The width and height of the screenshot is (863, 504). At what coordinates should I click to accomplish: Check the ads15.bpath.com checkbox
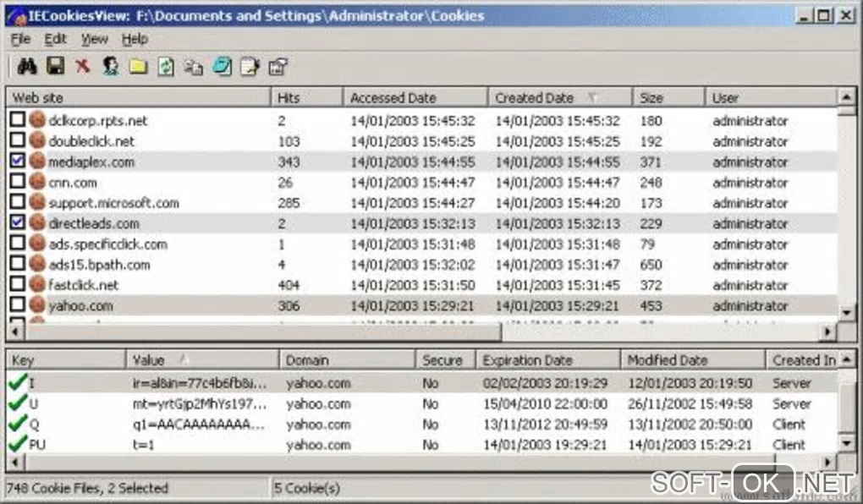(x=18, y=263)
